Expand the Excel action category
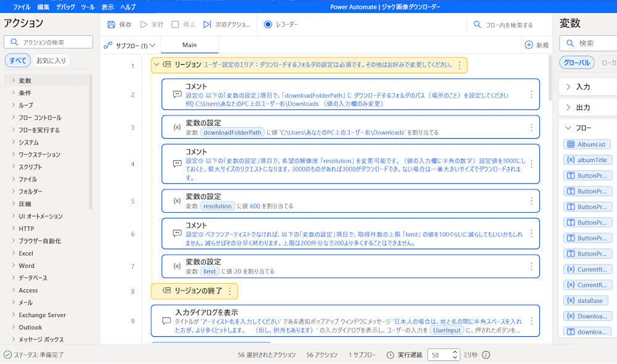The image size is (617, 364). [x=14, y=253]
